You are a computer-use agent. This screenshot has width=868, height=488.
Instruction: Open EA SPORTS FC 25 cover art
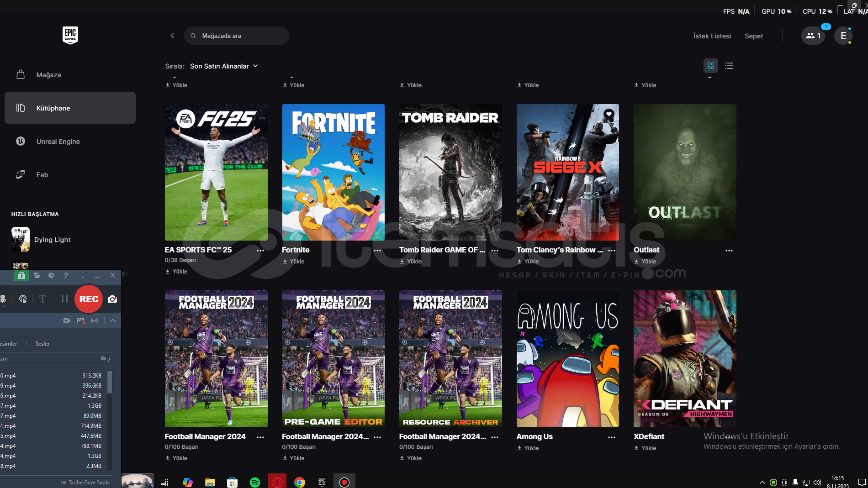pyautogui.click(x=216, y=172)
